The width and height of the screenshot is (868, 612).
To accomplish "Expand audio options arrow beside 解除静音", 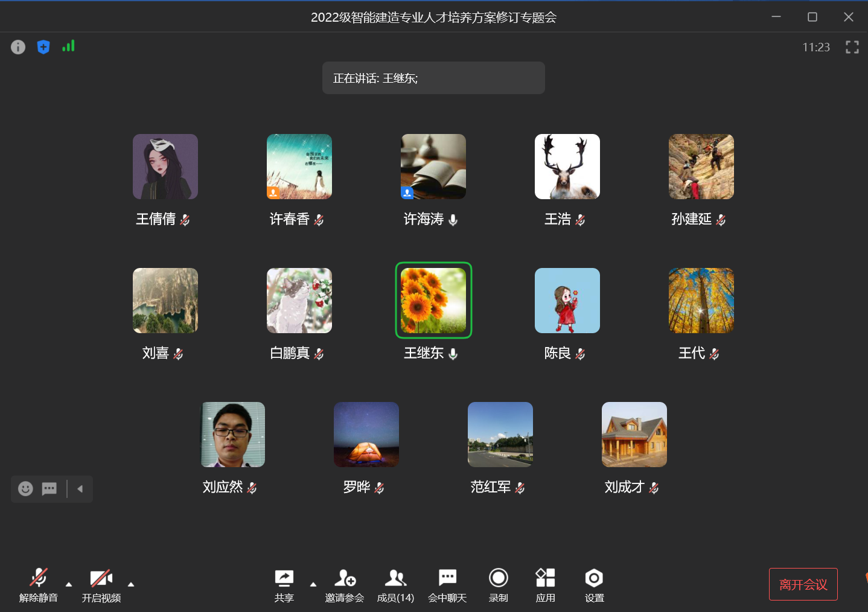I will tap(69, 584).
